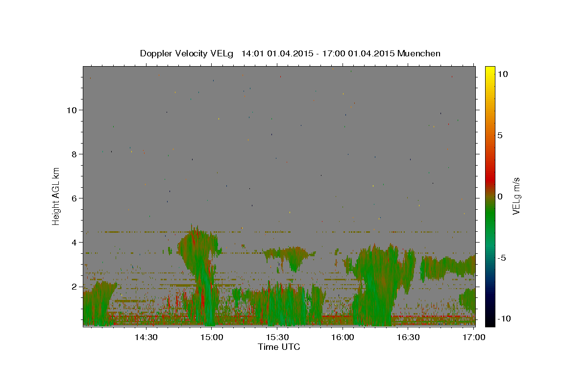
Task: Click the colorbar label 0
Action: pos(500,196)
